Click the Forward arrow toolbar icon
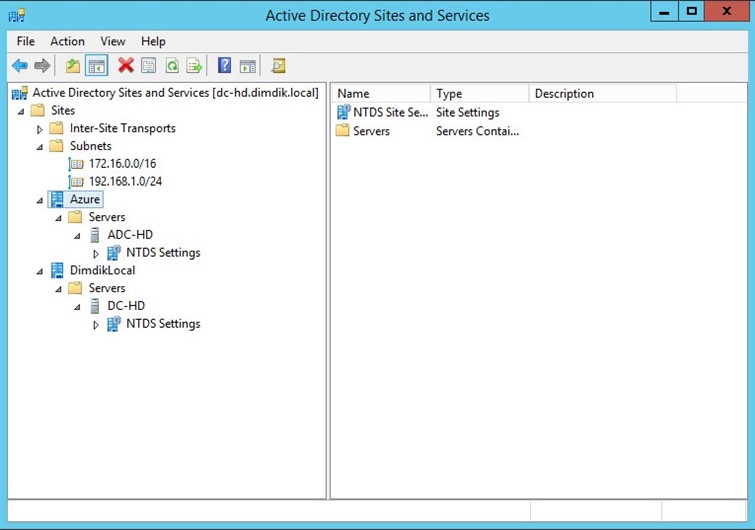This screenshot has height=530, width=755. coord(42,65)
